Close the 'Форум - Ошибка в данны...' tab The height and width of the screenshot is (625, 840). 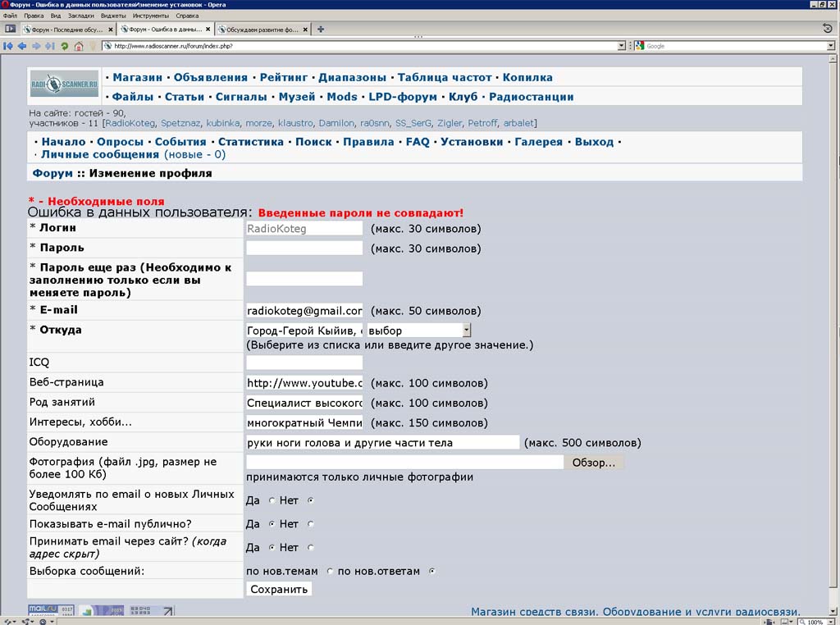pos(208,30)
